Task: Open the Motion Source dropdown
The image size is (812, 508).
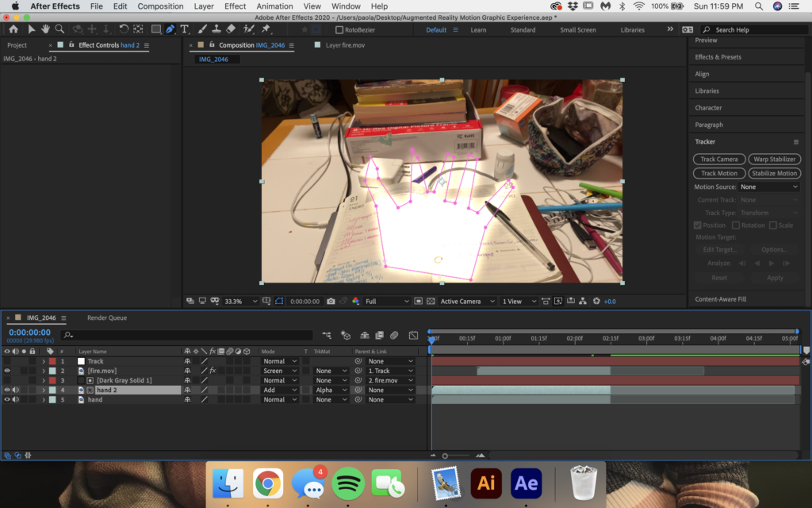Action: [x=768, y=187]
